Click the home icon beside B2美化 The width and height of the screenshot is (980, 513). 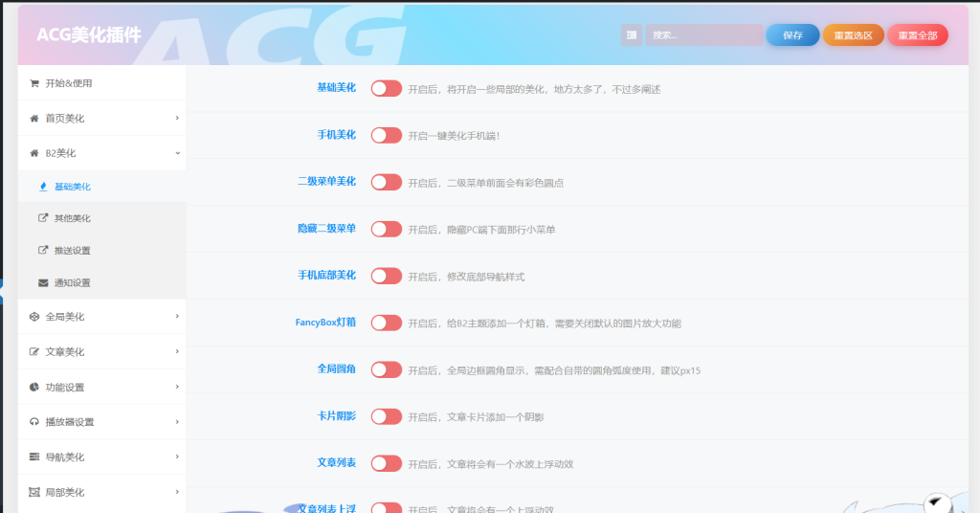[34, 153]
